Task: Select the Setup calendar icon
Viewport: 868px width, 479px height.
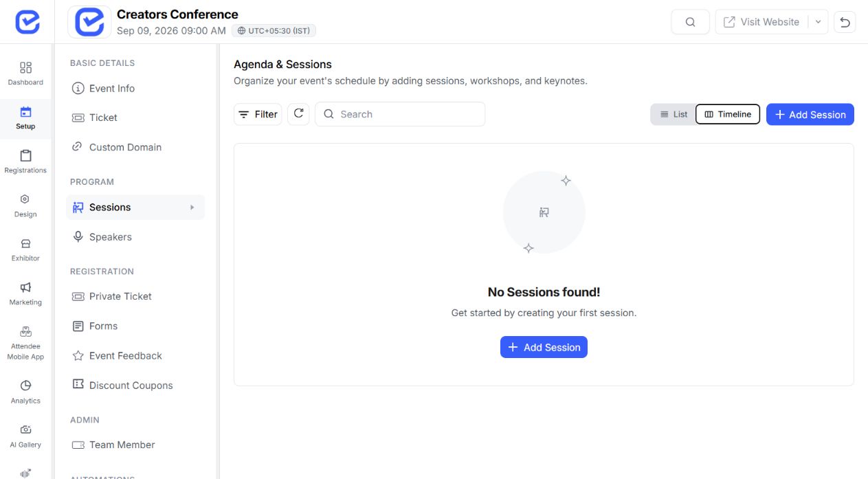Action: 25,112
